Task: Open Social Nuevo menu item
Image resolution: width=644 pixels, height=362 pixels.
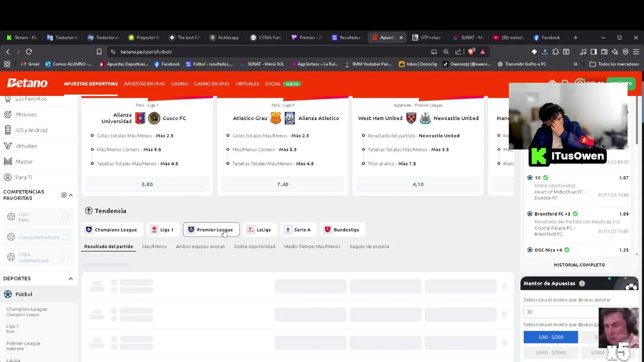Action: 283,84
